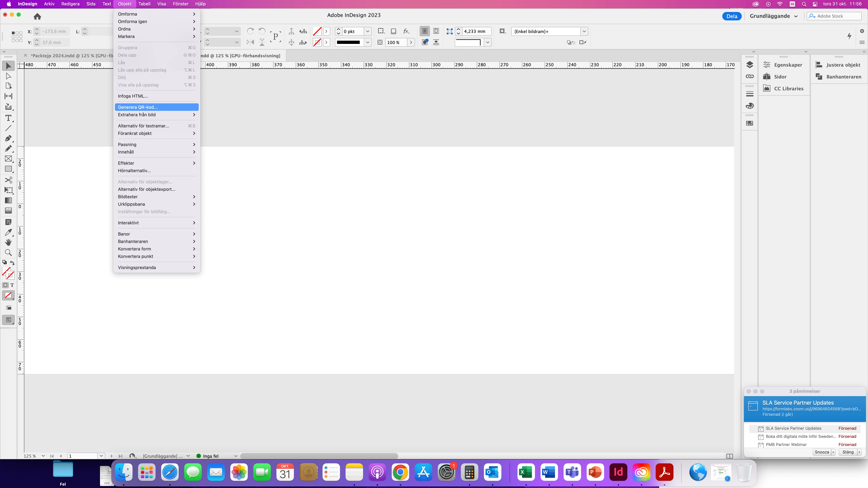Select the Eyedropper tool
The image size is (868, 488).
(x=8, y=232)
